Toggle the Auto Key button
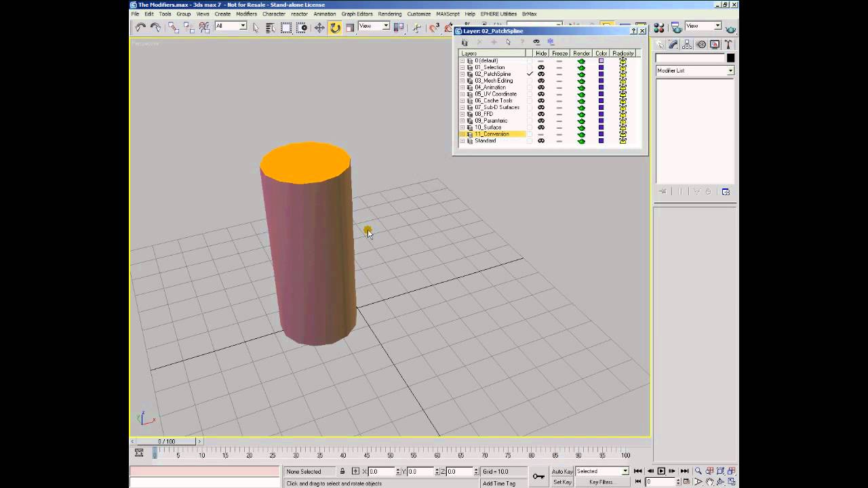868x488 pixels. [562, 471]
